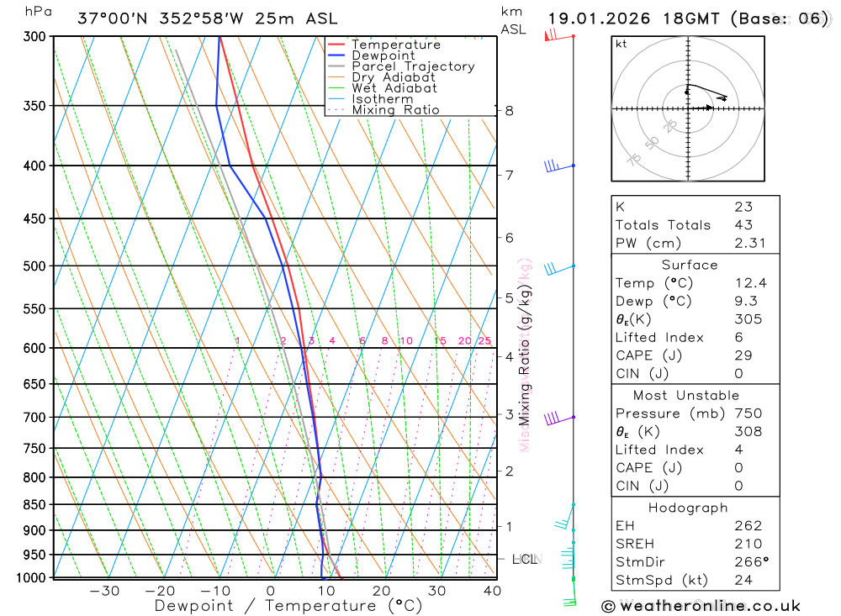Click the '1000' hPa pressure axis label

[x=32, y=578]
